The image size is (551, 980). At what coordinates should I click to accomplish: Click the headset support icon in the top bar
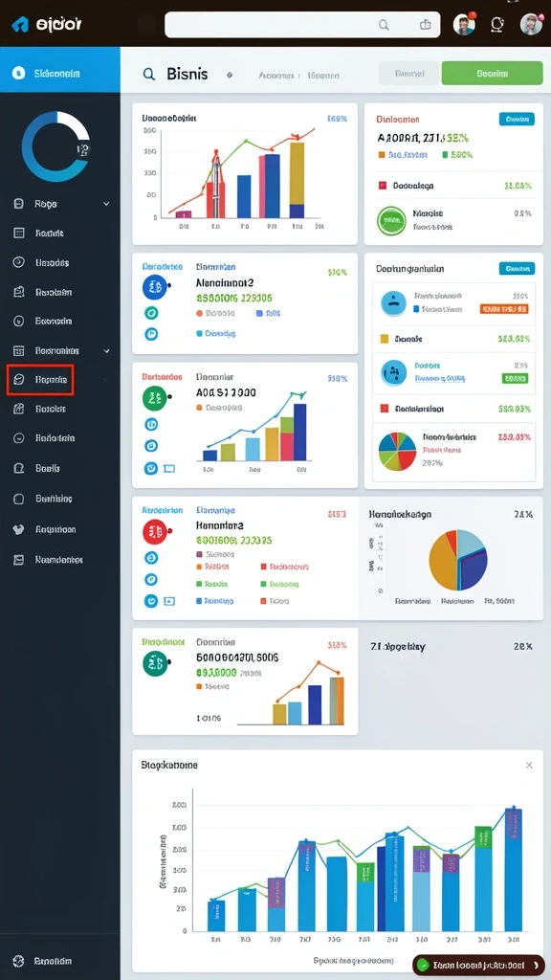pos(497,24)
